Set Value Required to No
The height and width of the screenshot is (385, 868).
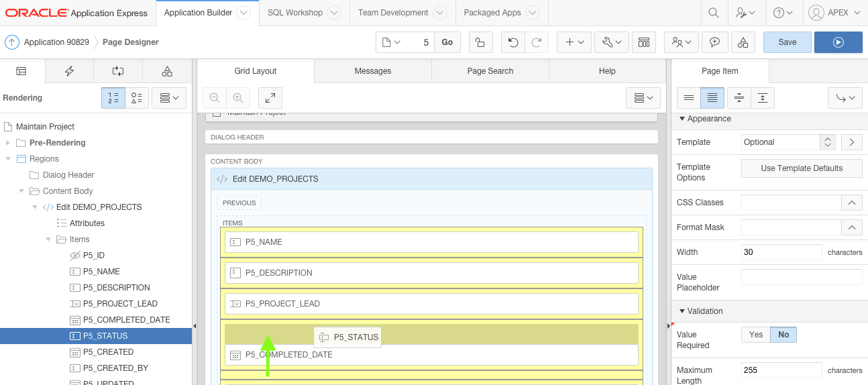pyautogui.click(x=783, y=335)
